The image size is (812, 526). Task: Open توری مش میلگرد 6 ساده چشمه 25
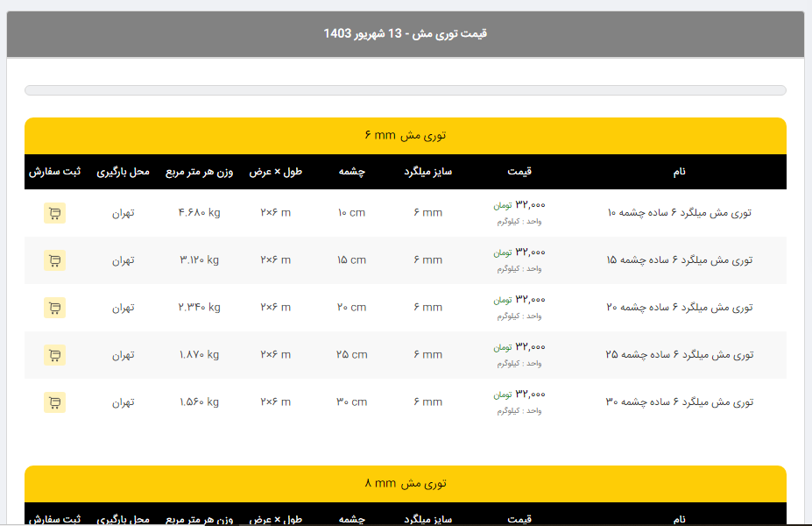tap(679, 355)
